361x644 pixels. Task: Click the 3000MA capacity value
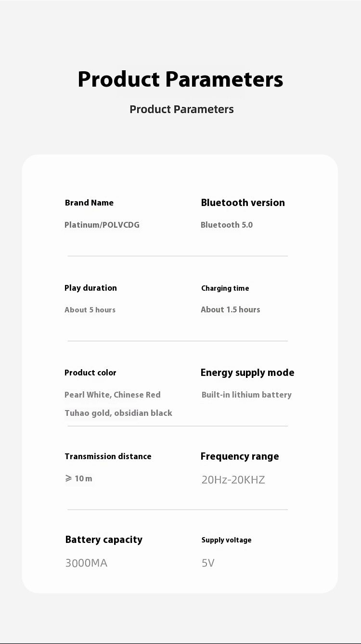click(x=86, y=563)
